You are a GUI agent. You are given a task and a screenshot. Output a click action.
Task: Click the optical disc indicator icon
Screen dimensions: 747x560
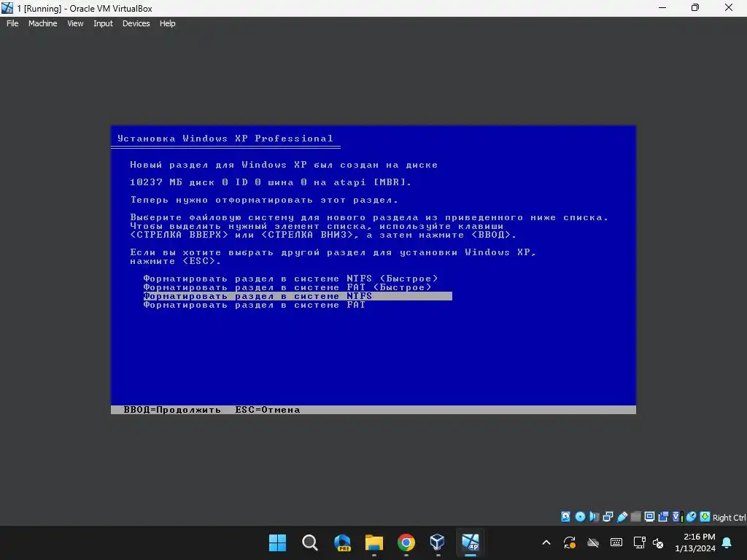[580, 517]
